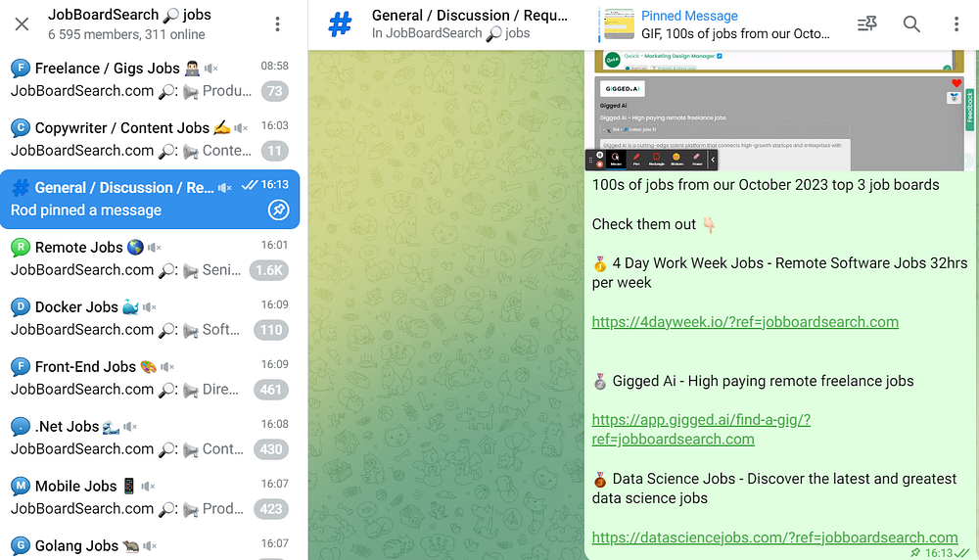Click the pin badge on General topic row
979x560 pixels.
coord(278,210)
